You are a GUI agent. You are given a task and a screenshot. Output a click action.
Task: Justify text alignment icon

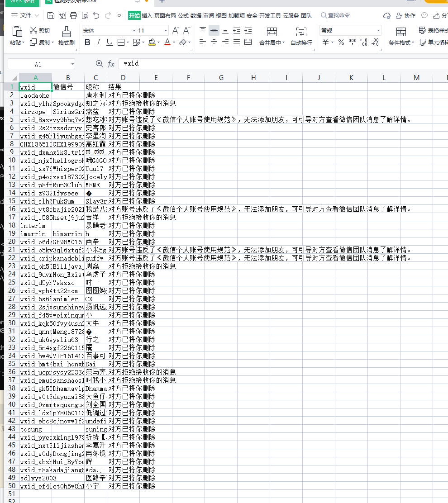click(x=237, y=43)
